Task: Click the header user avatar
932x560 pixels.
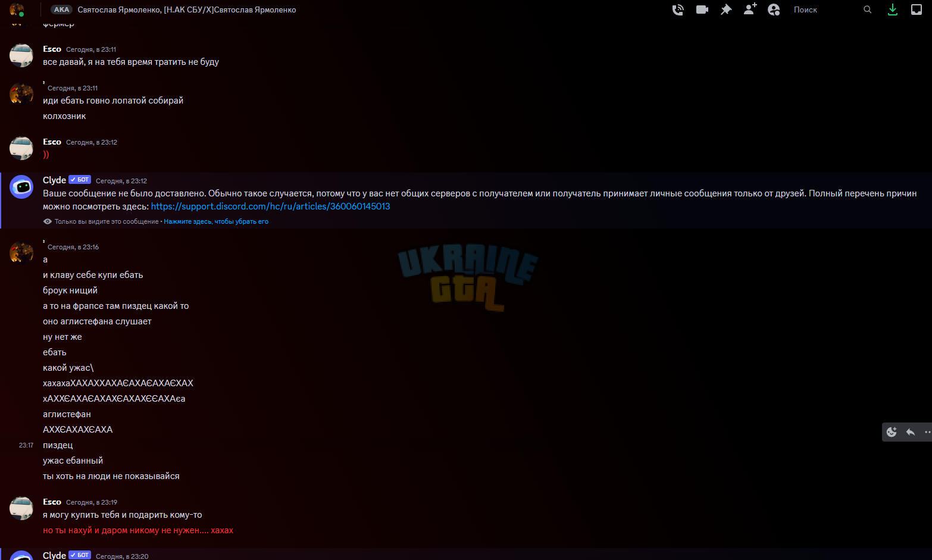Action: pyautogui.click(x=17, y=10)
